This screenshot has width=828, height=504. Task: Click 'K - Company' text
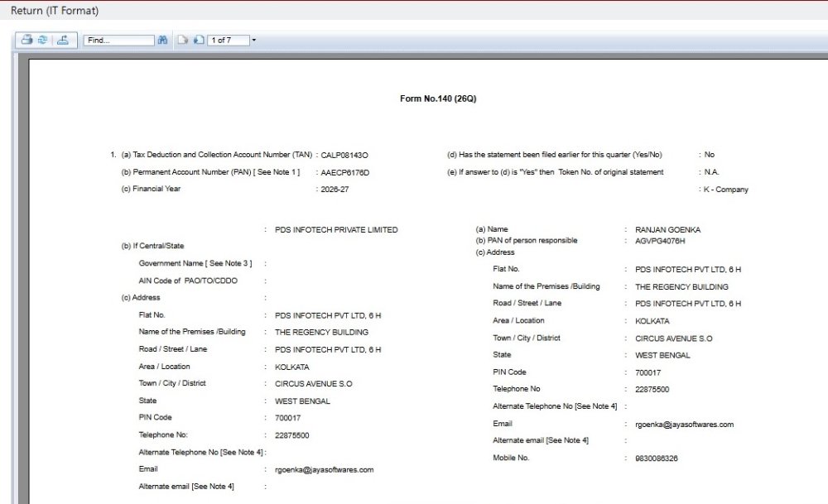tap(725, 190)
